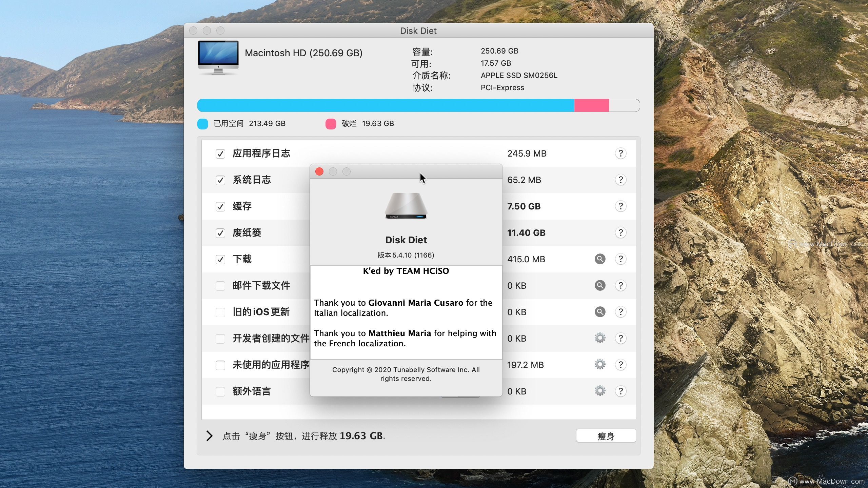Click the pink 破烂 legend swatch

tap(331, 124)
